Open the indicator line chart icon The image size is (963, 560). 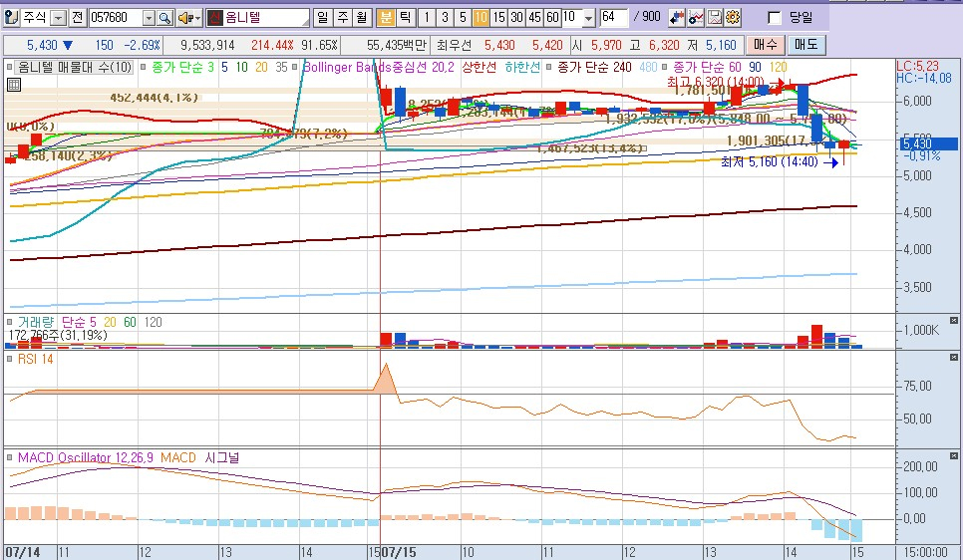pyautogui.click(x=696, y=18)
